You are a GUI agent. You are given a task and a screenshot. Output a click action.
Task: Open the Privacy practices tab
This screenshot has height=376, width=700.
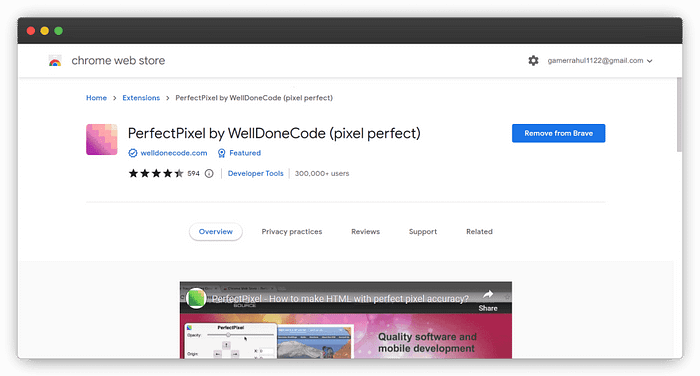coord(292,231)
